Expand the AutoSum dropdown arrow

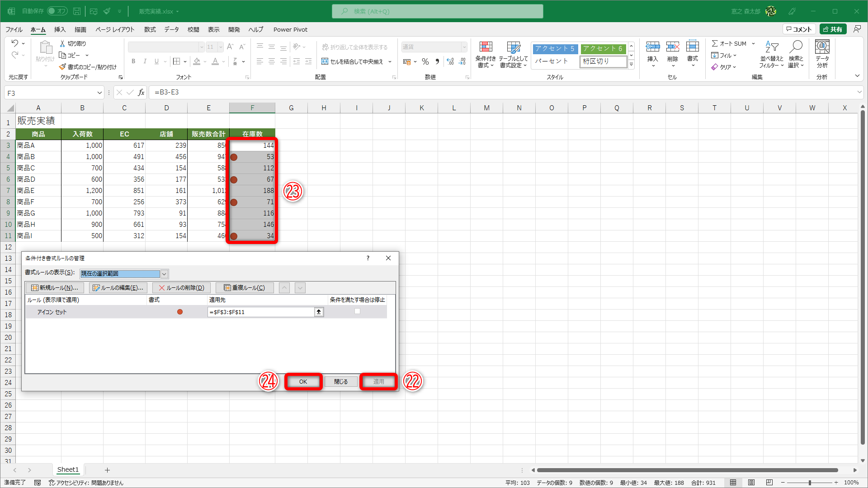753,44
